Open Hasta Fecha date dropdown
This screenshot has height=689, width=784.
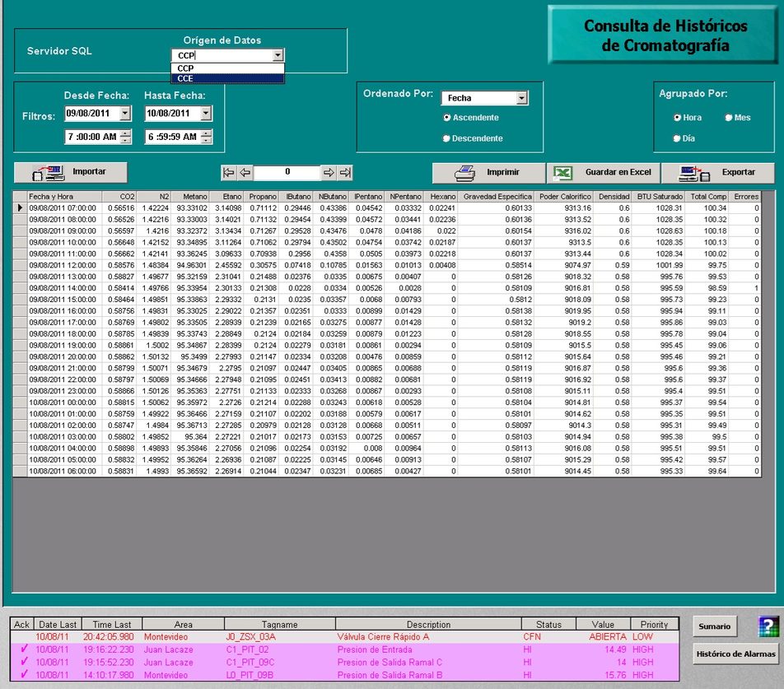coord(206,114)
